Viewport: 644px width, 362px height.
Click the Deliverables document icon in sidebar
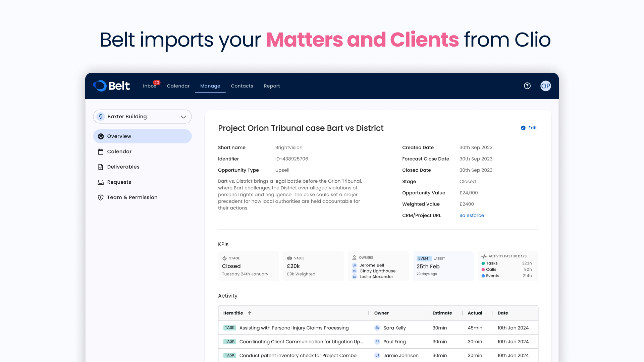(101, 167)
